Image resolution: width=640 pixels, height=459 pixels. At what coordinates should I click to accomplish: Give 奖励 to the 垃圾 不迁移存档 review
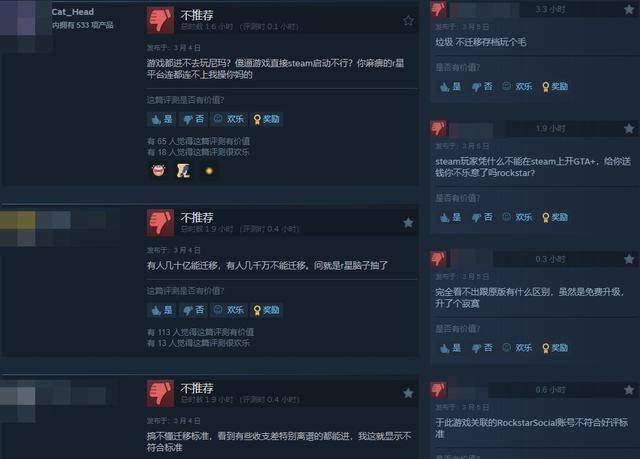click(555, 86)
